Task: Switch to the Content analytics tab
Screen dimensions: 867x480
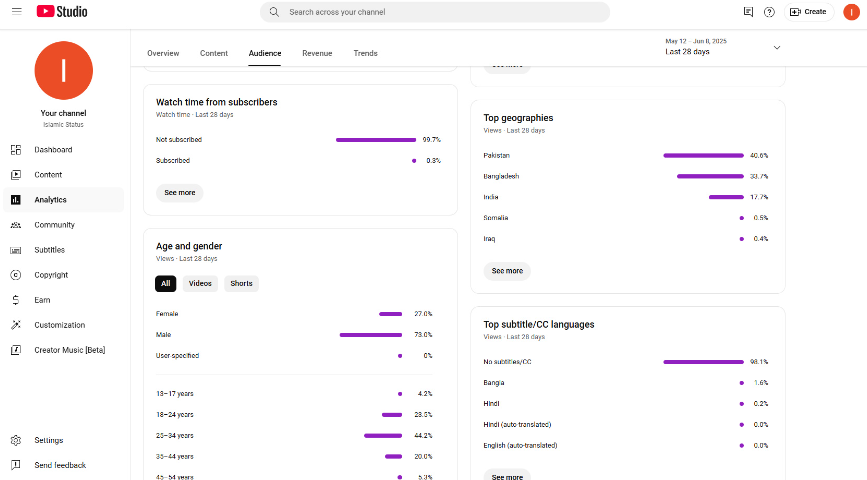Action: click(214, 53)
